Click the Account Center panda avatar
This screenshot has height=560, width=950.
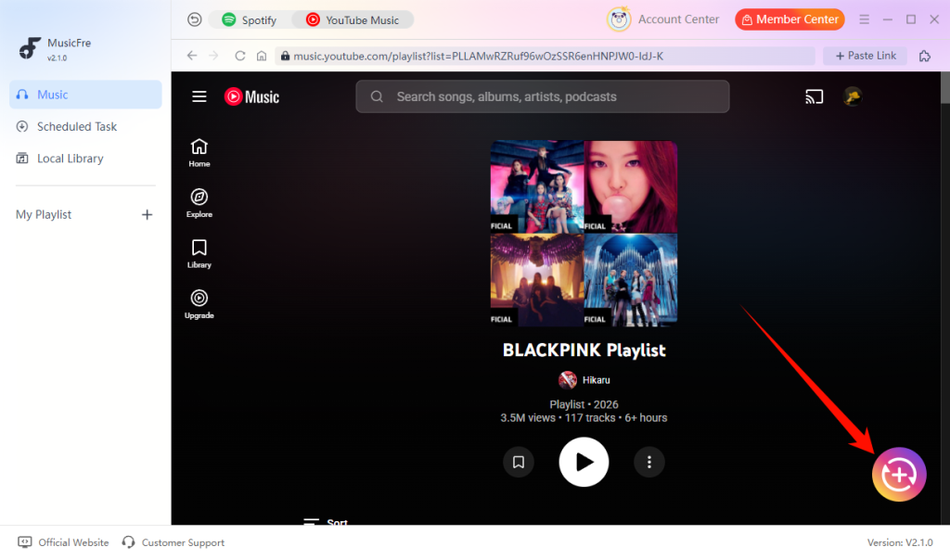(619, 19)
